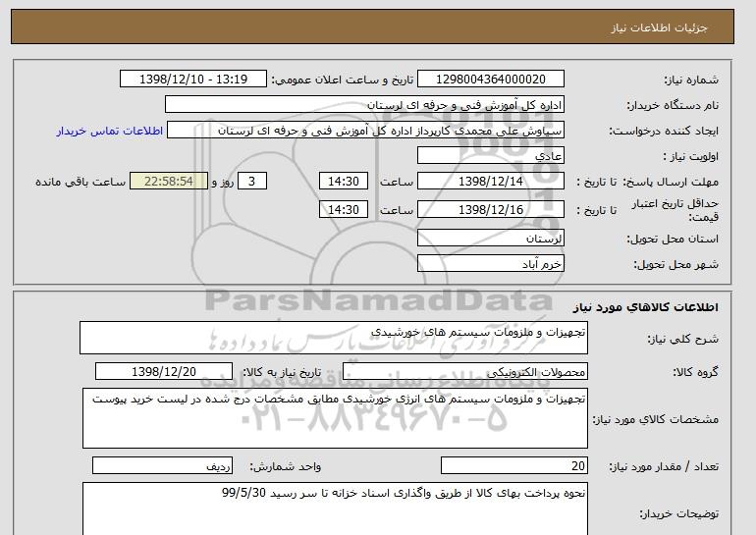Screen dimensions: 756x535
Task: Click the header جزئیات اطلاعات نیاز
Action: point(659,27)
